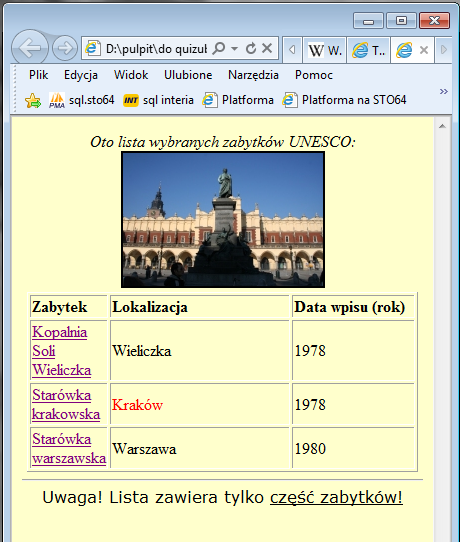This screenshot has height=542, width=460.
Task: Show next tabs with the right tab arrow
Action: click(x=444, y=50)
